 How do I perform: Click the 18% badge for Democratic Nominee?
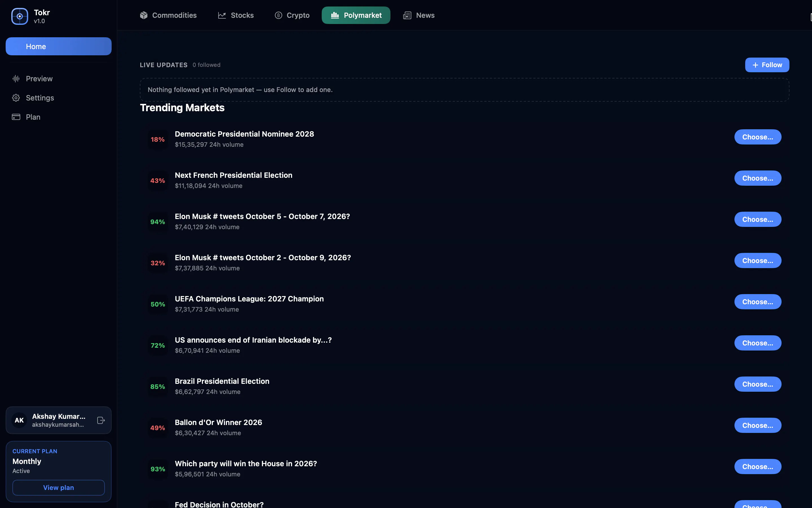click(x=158, y=139)
